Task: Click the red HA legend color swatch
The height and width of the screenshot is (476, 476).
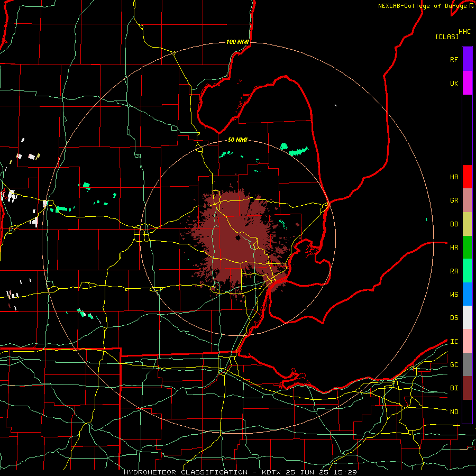Action: point(467,177)
